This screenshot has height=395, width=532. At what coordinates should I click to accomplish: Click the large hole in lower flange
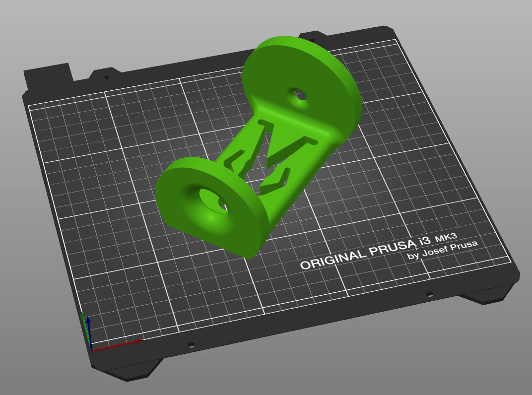213,201
